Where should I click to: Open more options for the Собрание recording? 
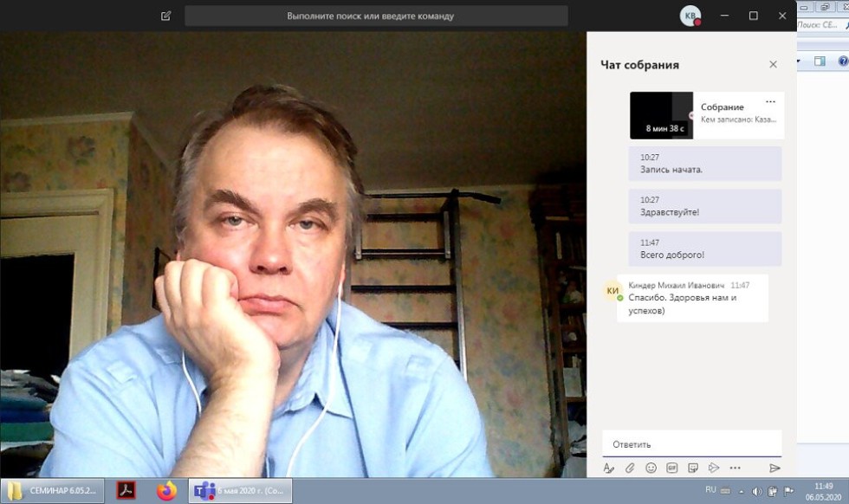pos(770,102)
